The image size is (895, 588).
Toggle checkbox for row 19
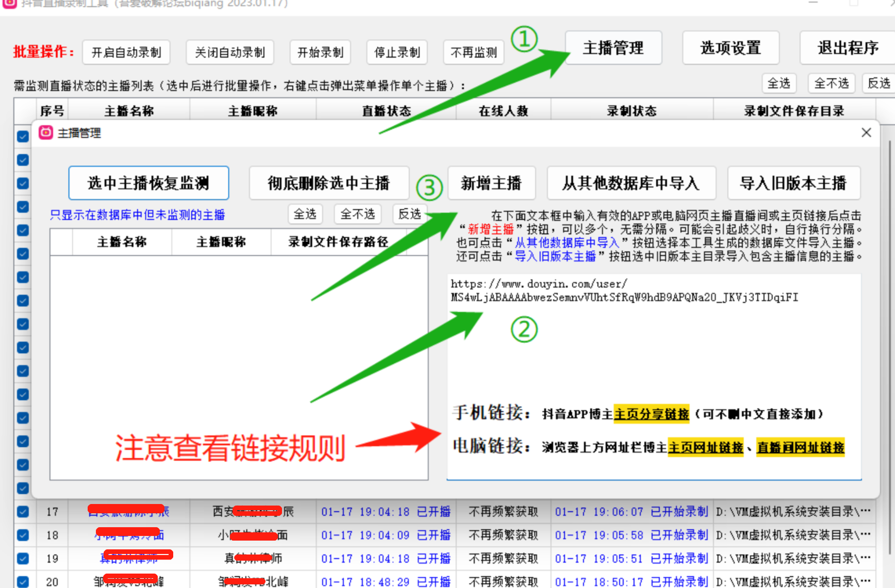tap(23, 559)
